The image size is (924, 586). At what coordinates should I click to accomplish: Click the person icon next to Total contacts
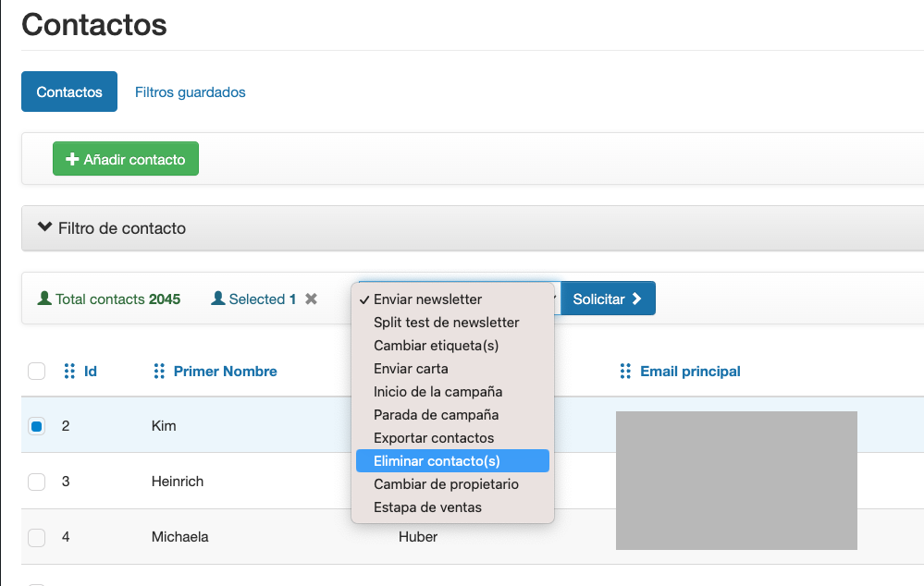[x=44, y=298]
